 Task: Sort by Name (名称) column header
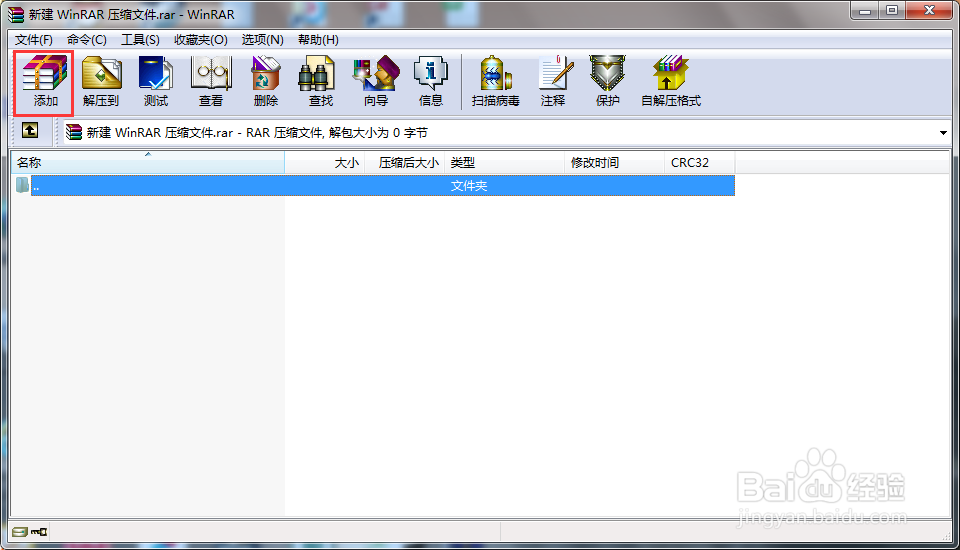click(148, 163)
